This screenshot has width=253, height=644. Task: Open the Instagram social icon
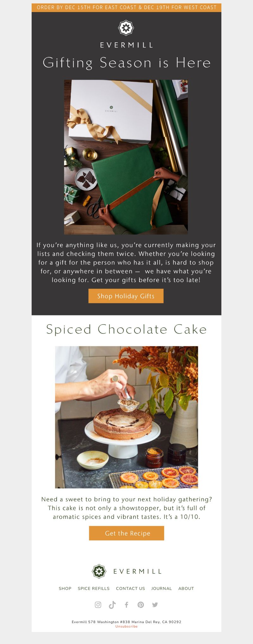click(98, 604)
